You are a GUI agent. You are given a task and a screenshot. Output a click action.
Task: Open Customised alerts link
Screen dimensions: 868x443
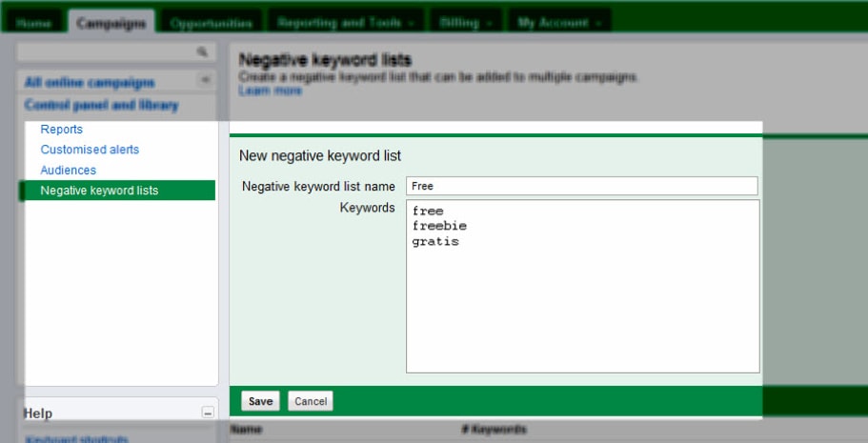click(x=90, y=150)
